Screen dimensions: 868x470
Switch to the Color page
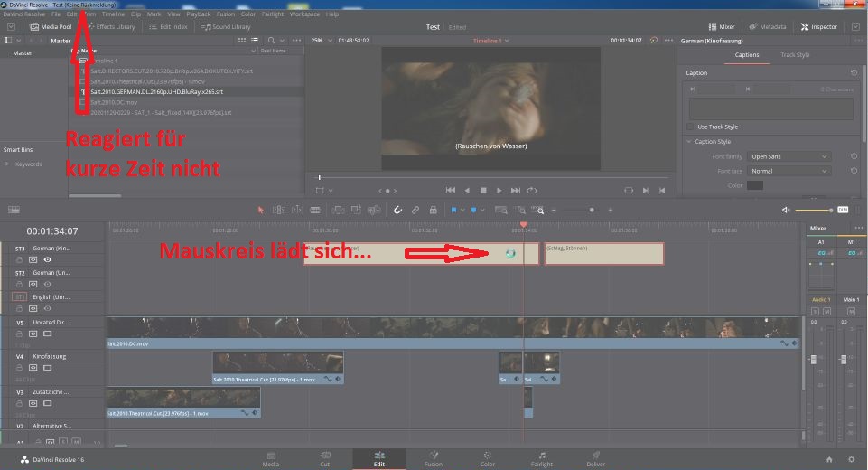tap(487, 459)
